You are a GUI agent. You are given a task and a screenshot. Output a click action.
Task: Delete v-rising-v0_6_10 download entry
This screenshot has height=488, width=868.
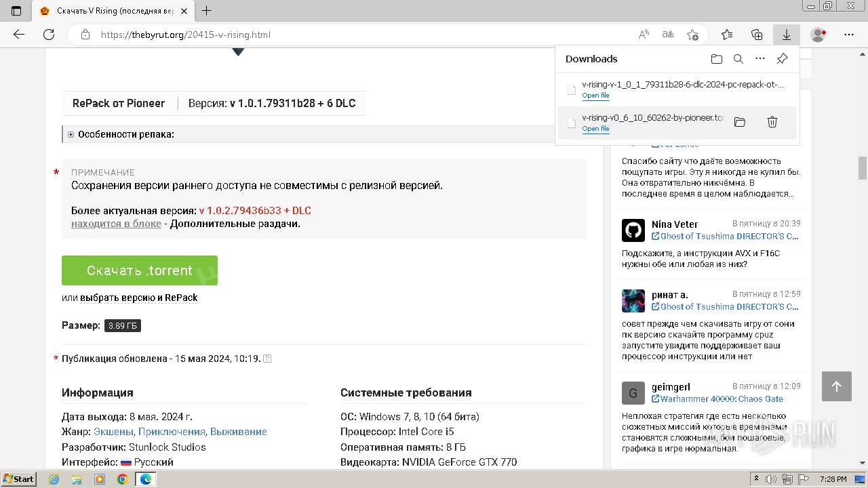click(772, 122)
